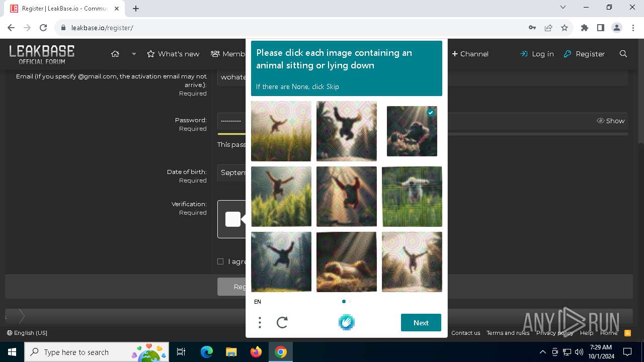644x362 pixels.
Task: Switch to Chrome in the taskbar
Action: [281, 352]
